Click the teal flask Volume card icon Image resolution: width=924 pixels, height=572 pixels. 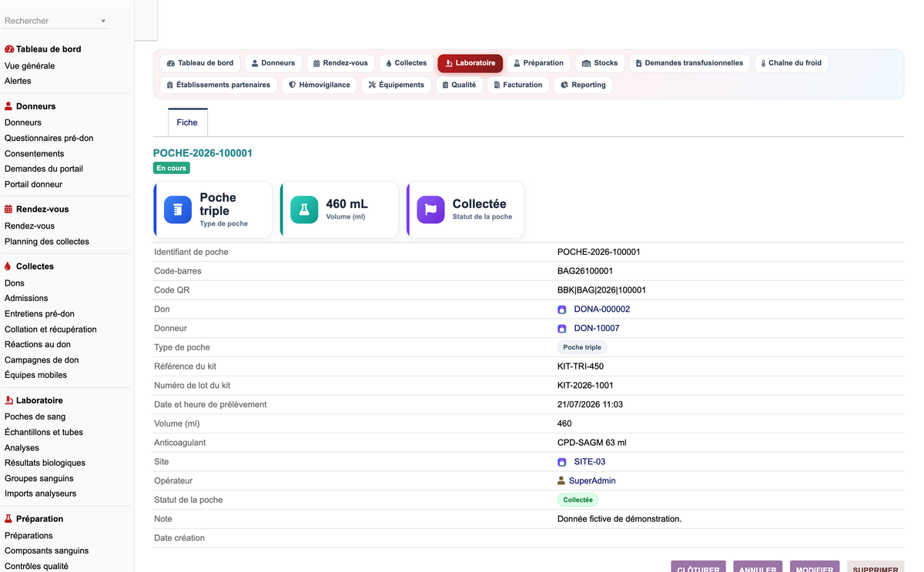304,209
